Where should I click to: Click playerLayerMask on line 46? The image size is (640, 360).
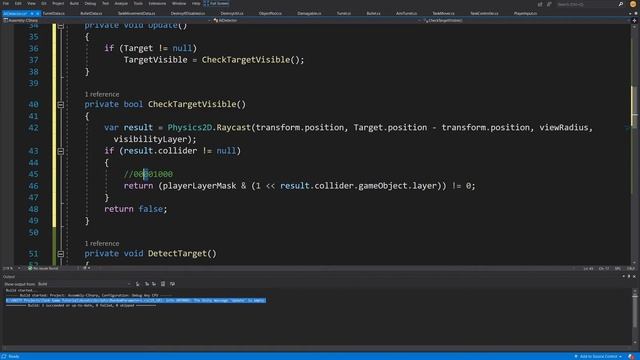199,186
